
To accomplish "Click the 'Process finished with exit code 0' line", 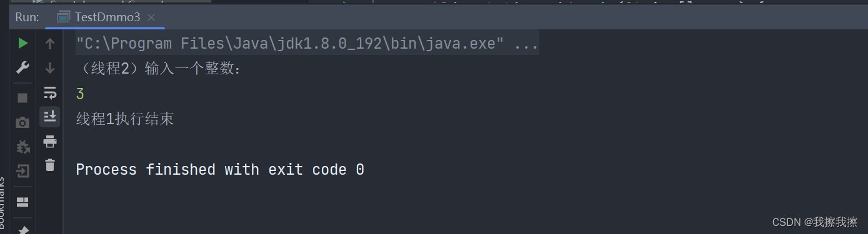I will [220, 169].
